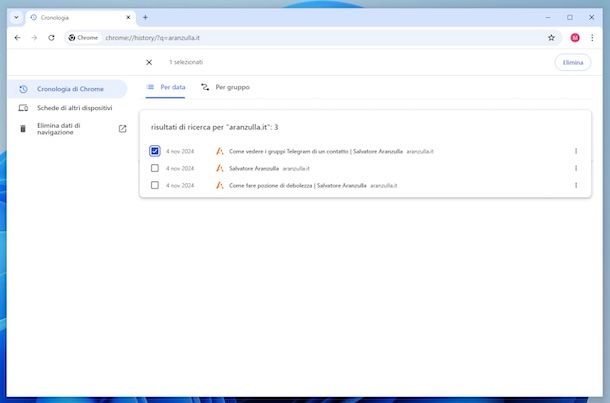Open Cronologia di Chrome in sidebar

click(67, 89)
